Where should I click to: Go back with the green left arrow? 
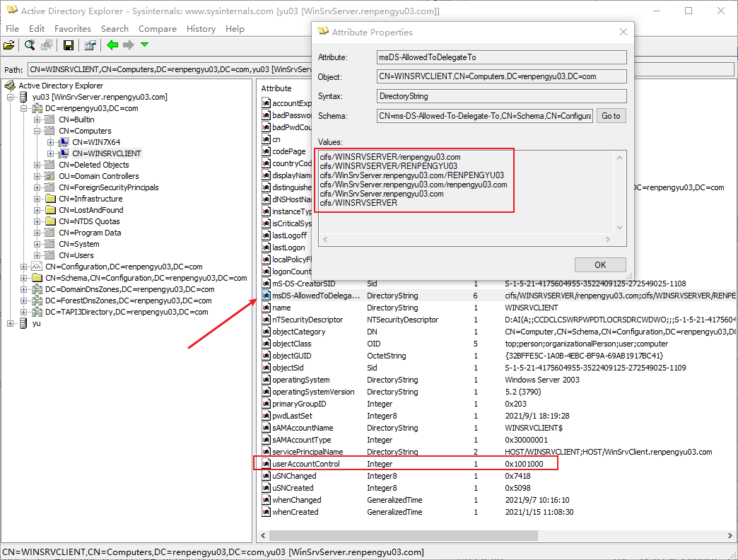pos(112,45)
